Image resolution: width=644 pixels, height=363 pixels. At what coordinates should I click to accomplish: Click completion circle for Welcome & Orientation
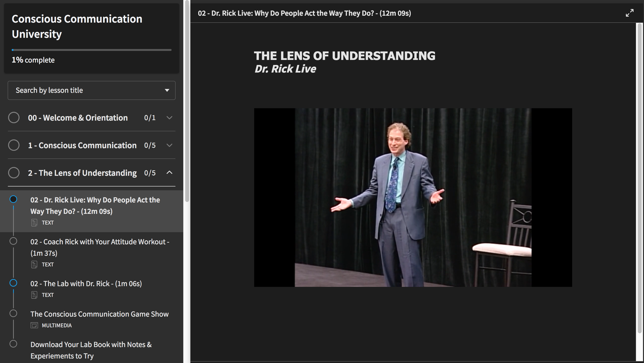pos(14,118)
